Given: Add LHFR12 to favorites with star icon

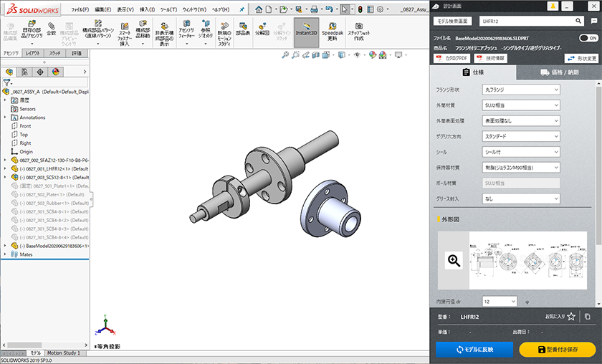Looking at the screenshot, I should (x=571, y=316).
